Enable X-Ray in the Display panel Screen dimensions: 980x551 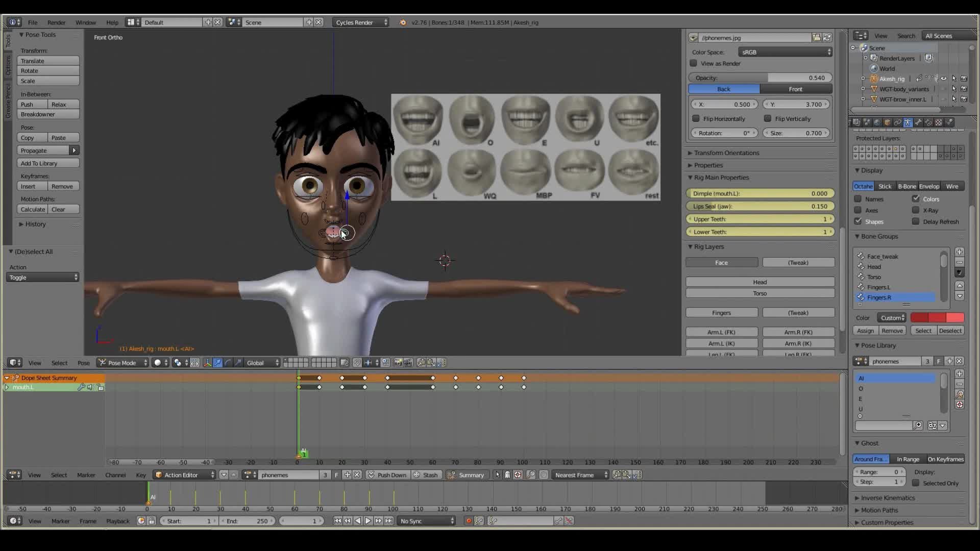tap(915, 210)
